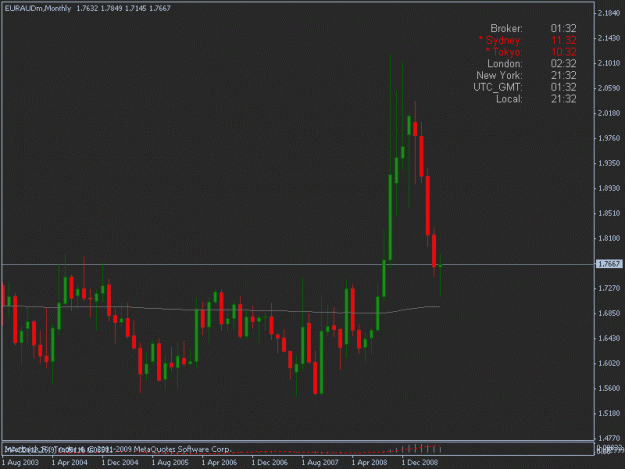
Task: Select the 1 Dec 2006 date label
Action: point(270,462)
